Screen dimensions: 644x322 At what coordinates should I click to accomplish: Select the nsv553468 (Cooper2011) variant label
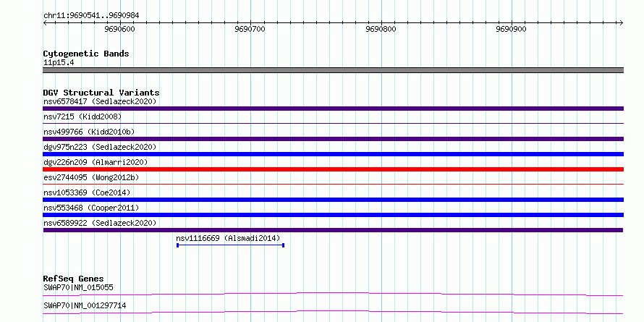pyautogui.click(x=91, y=208)
